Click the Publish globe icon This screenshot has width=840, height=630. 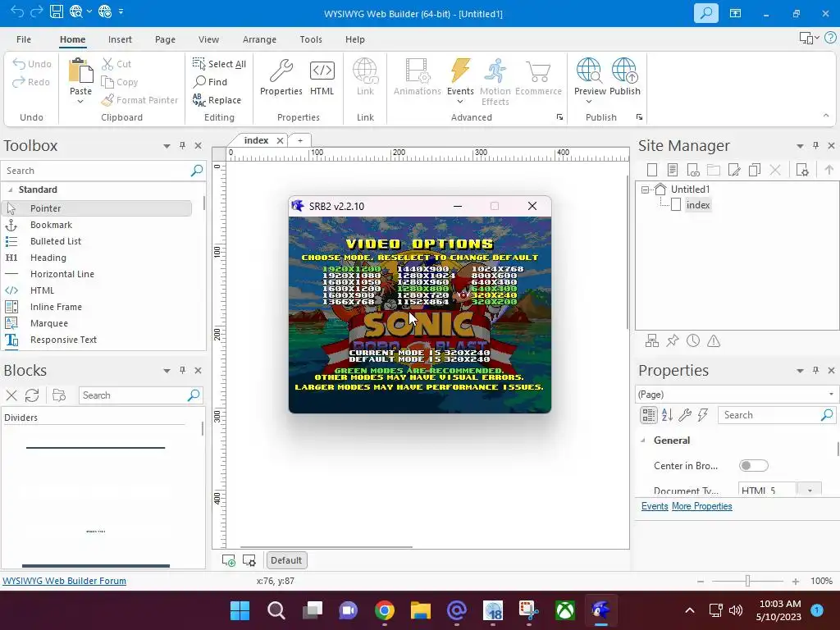point(624,71)
